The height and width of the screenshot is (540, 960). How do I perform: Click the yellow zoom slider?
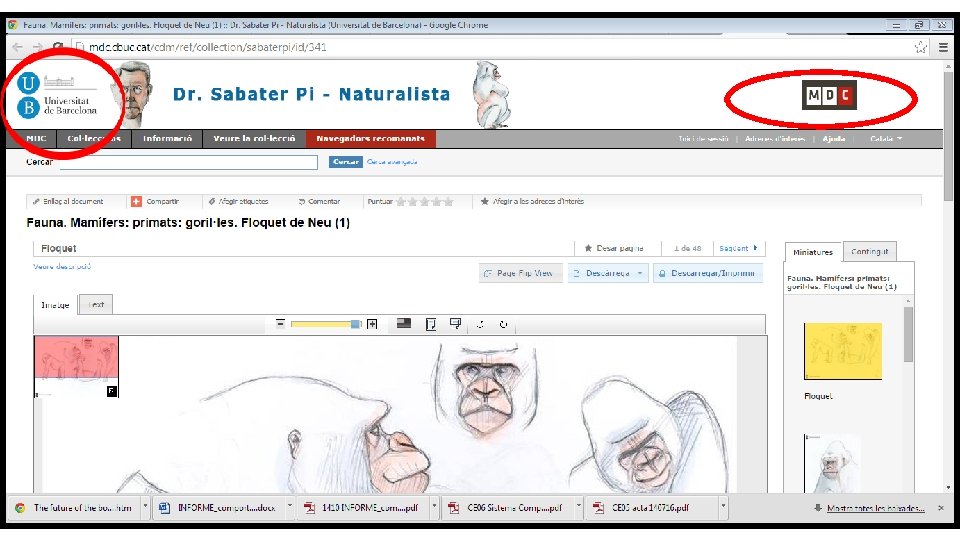pyautogui.click(x=326, y=324)
